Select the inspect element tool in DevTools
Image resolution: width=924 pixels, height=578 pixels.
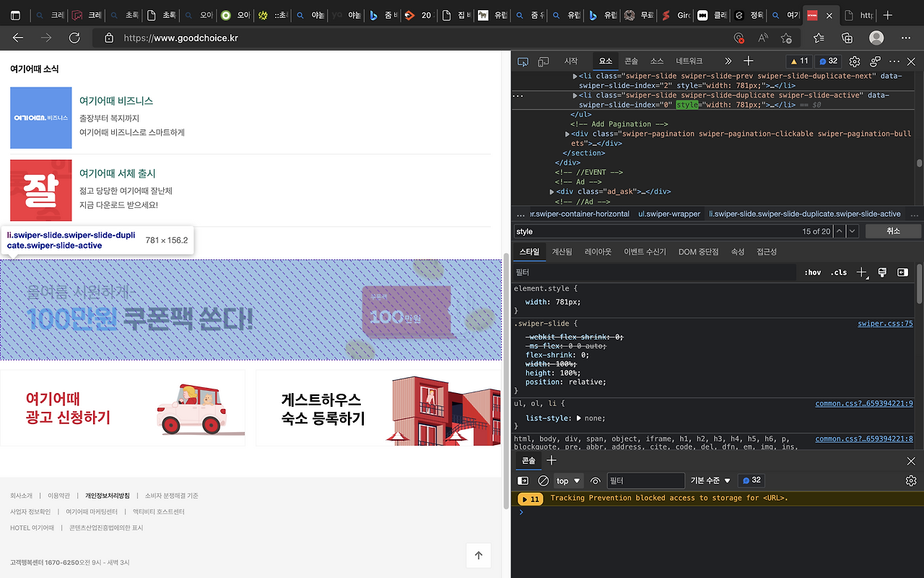pos(522,61)
